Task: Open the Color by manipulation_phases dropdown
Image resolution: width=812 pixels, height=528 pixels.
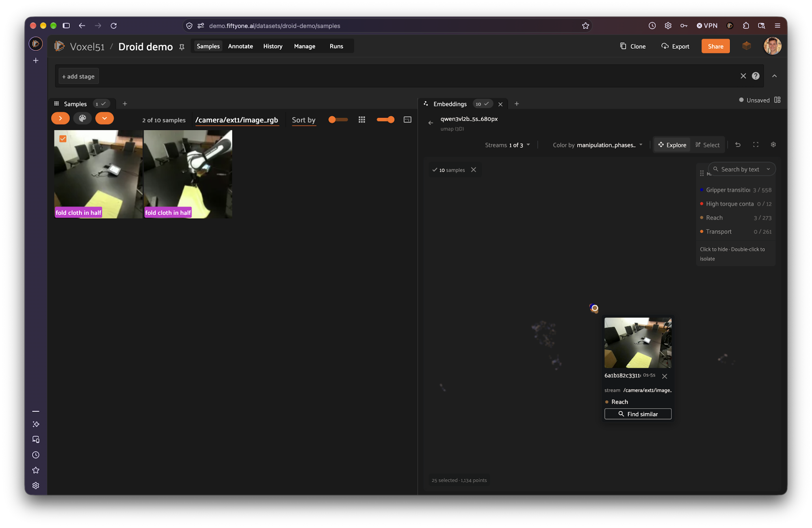Action: click(x=598, y=145)
